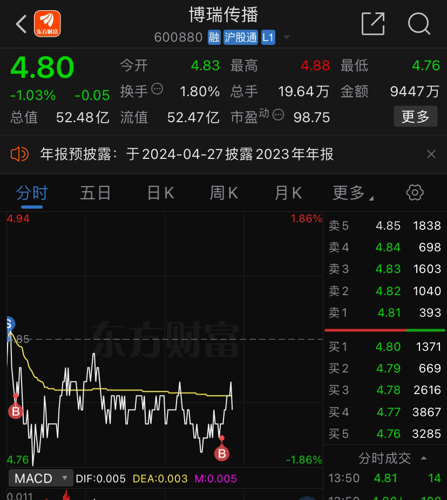Open the 东方财富 app logo
Viewport: 447px width, 500px height.
pyautogui.click(x=47, y=23)
